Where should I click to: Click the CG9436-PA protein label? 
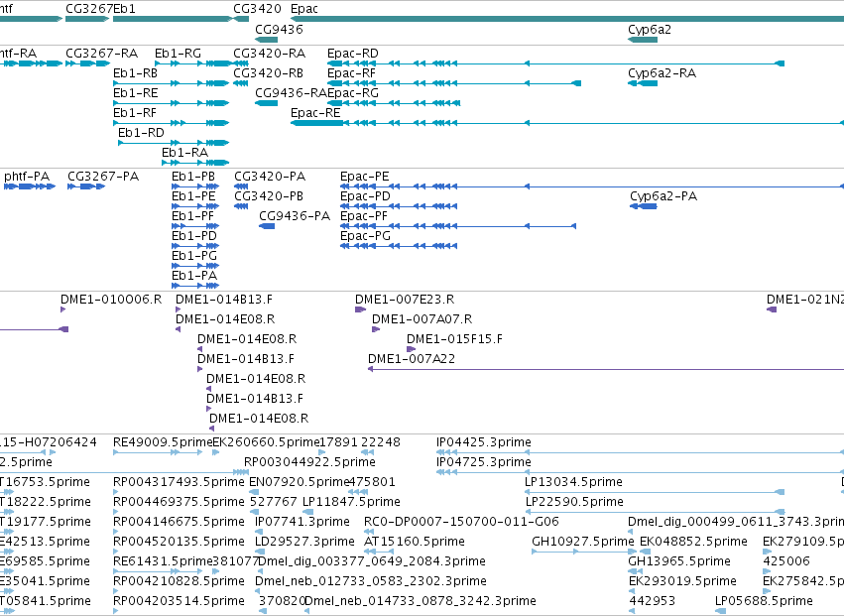pyautogui.click(x=295, y=216)
